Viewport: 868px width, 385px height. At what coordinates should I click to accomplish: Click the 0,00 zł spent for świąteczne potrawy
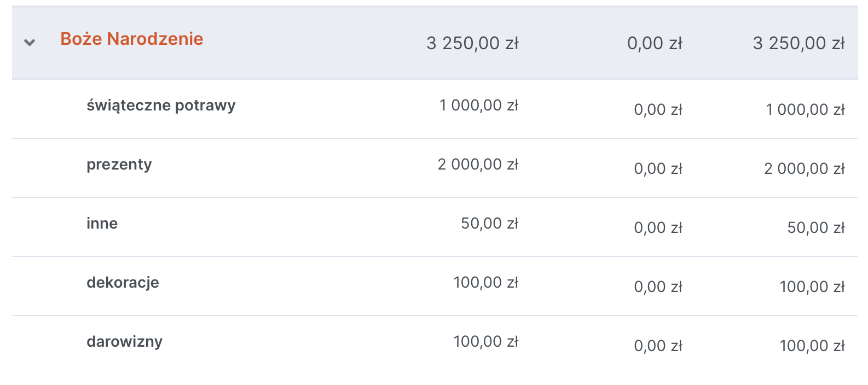tap(658, 109)
